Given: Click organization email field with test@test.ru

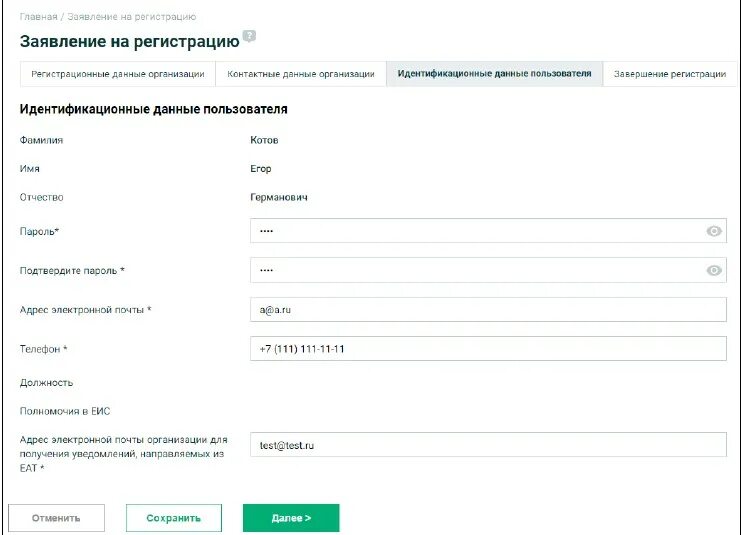Looking at the screenshot, I should tap(488, 445).
